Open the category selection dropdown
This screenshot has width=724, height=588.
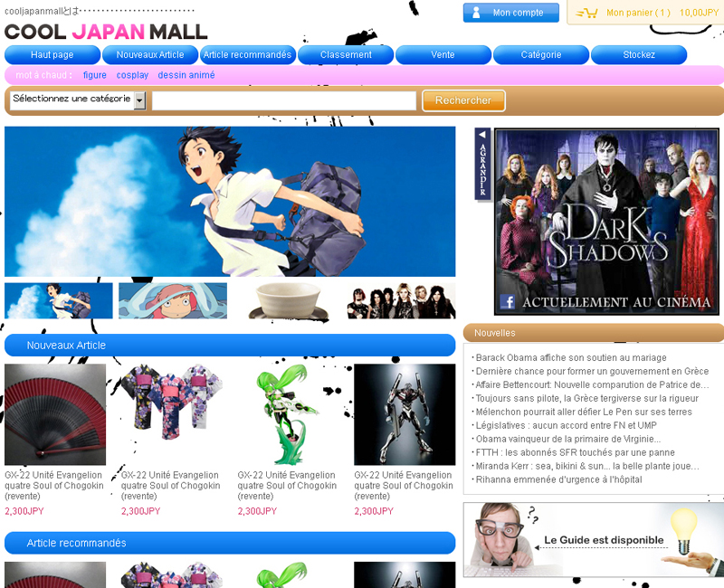tap(139, 100)
